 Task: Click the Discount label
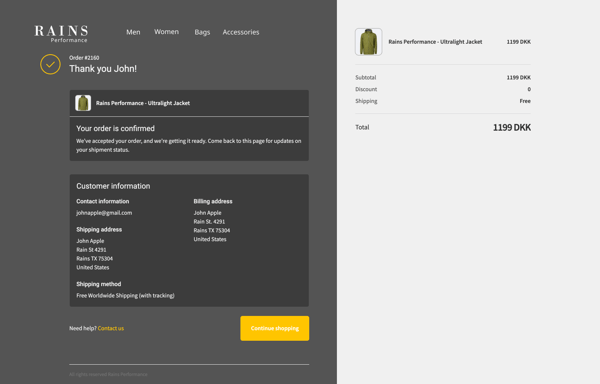click(366, 89)
